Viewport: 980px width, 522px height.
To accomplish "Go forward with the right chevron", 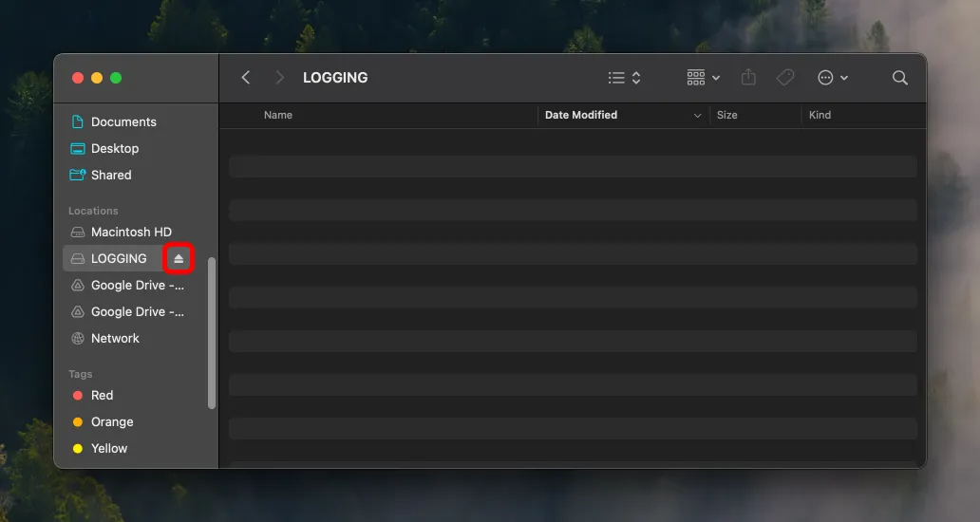I will (x=279, y=78).
